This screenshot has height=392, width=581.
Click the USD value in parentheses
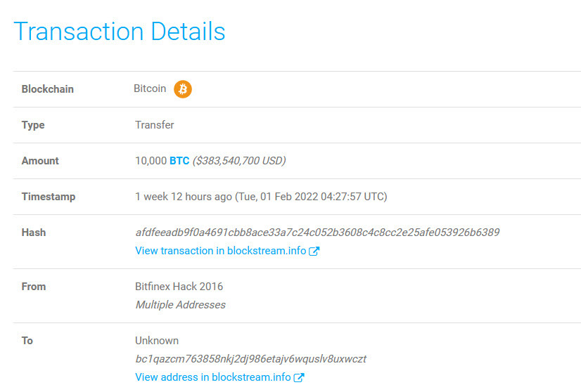pyautogui.click(x=239, y=161)
